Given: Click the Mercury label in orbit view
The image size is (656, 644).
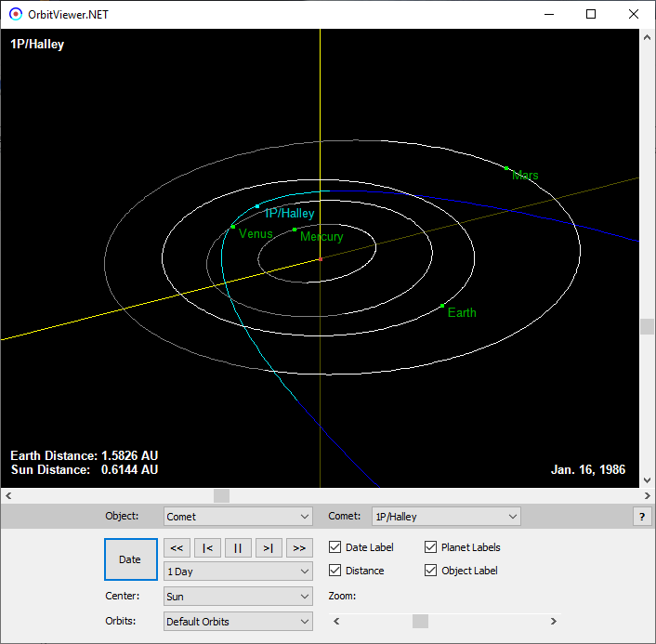Looking at the screenshot, I should click(321, 236).
